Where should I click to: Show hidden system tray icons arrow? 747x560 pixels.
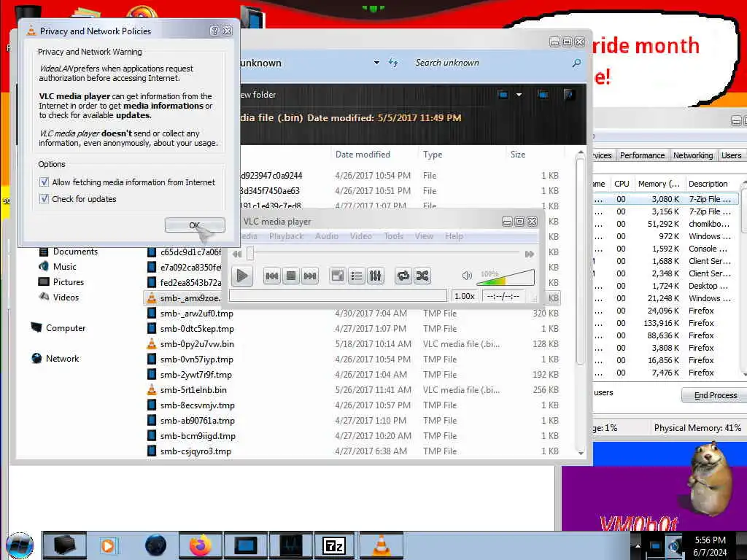click(x=638, y=545)
